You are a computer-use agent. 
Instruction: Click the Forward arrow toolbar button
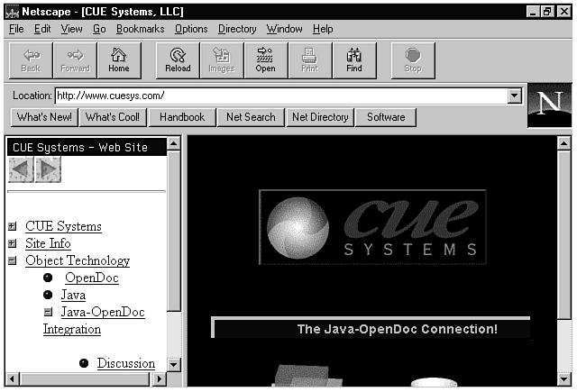coord(75,59)
